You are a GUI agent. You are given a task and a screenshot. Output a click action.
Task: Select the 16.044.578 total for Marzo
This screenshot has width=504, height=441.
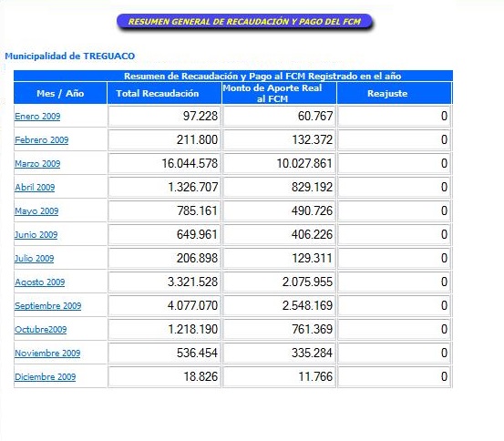click(x=190, y=163)
